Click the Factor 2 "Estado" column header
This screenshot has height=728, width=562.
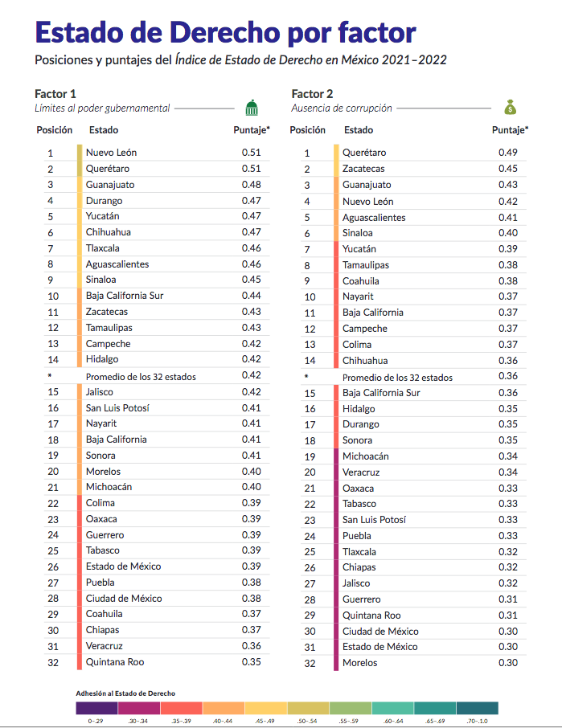pos(359,129)
